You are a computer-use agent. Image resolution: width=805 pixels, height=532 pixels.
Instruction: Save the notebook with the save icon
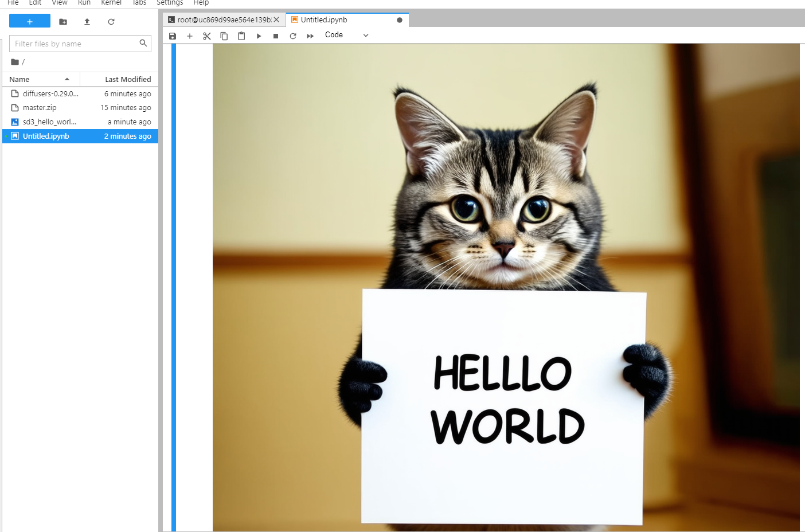173,36
